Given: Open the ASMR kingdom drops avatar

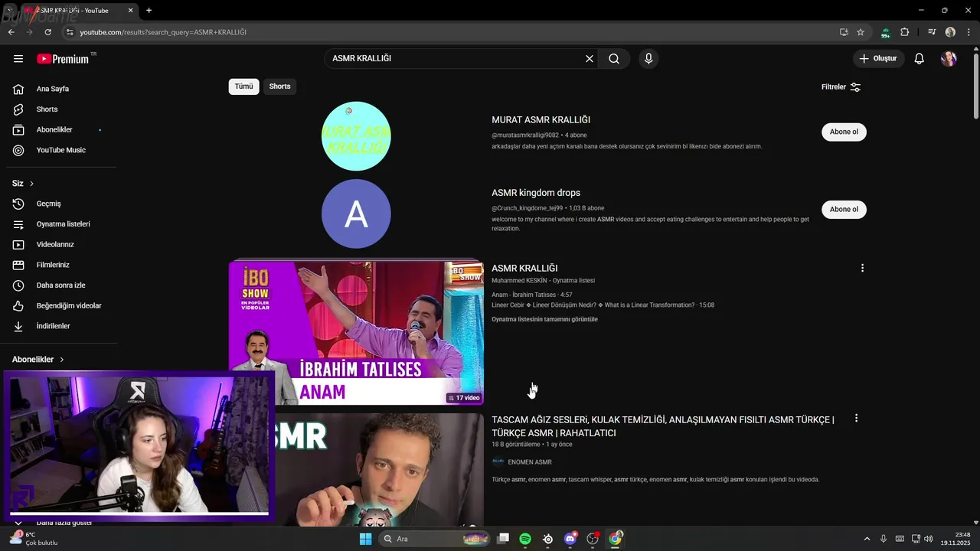Looking at the screenshot, I should pos(356,214).
